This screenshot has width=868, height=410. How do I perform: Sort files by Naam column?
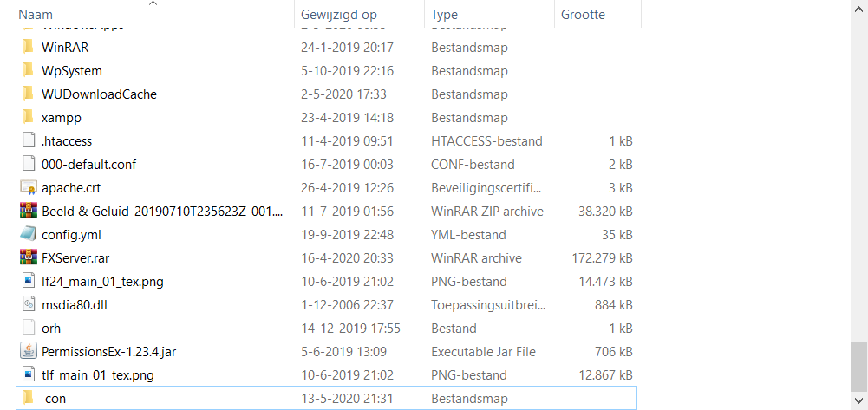[x=35, y=15]
